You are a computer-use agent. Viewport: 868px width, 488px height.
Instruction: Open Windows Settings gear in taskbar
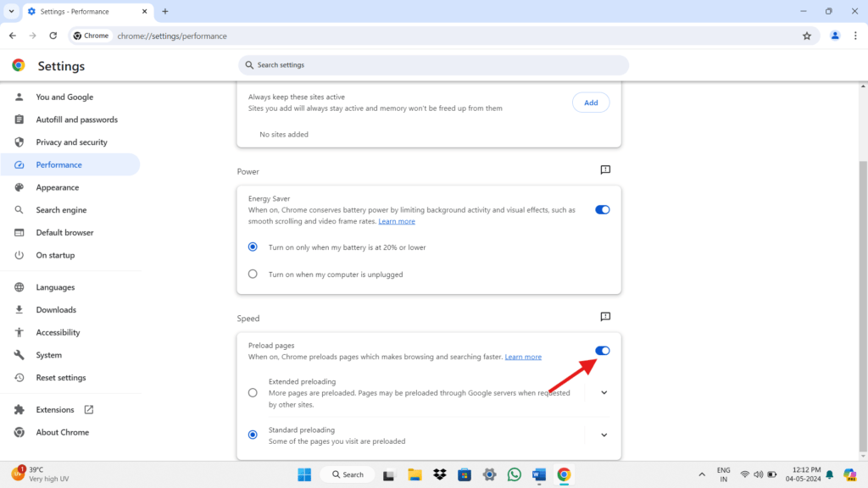(x=489, y=474)
